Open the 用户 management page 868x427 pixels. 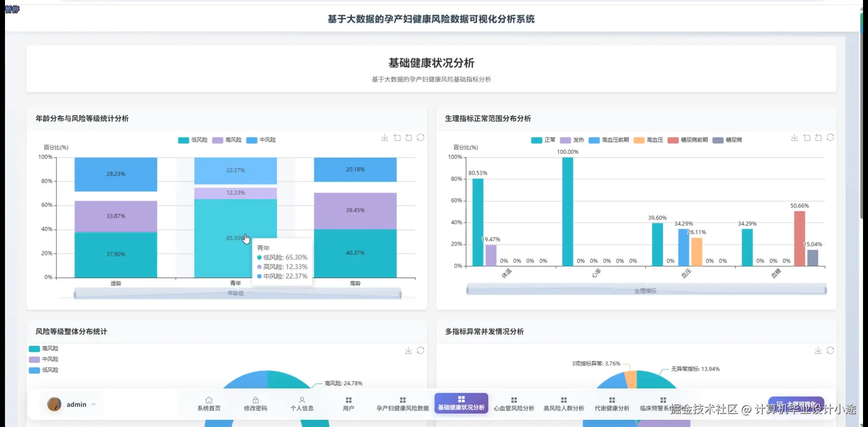point(349,404)
